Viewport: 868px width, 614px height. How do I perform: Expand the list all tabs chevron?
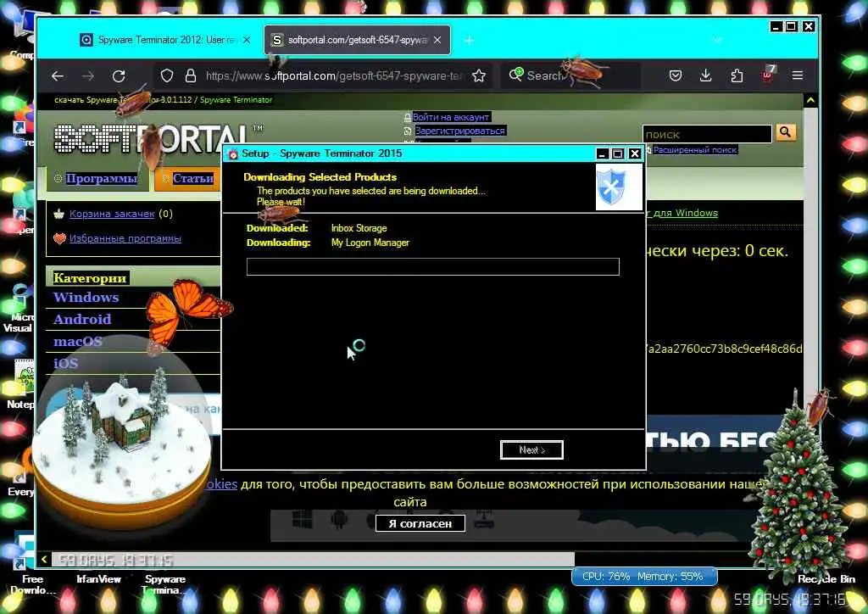(717, 40)
